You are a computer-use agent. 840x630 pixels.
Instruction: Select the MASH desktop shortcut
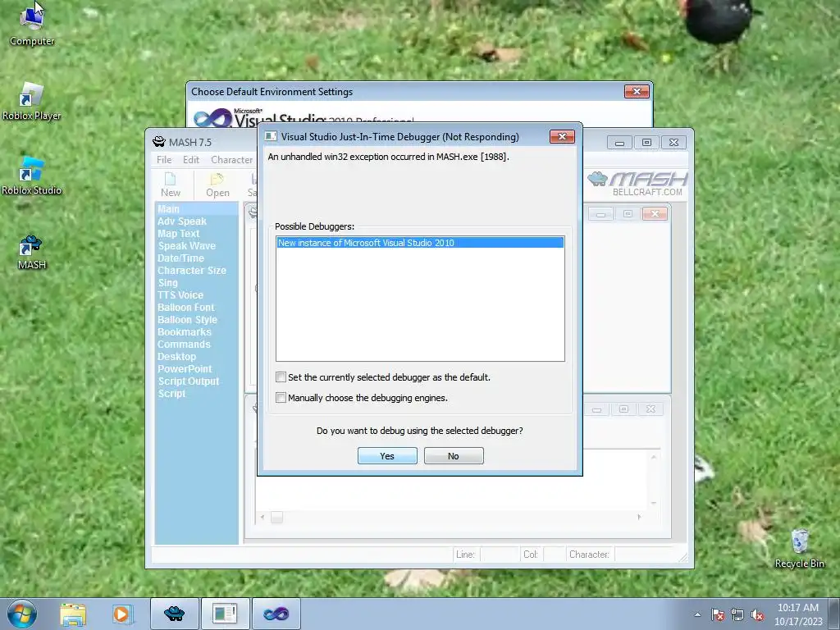point(32,252)
